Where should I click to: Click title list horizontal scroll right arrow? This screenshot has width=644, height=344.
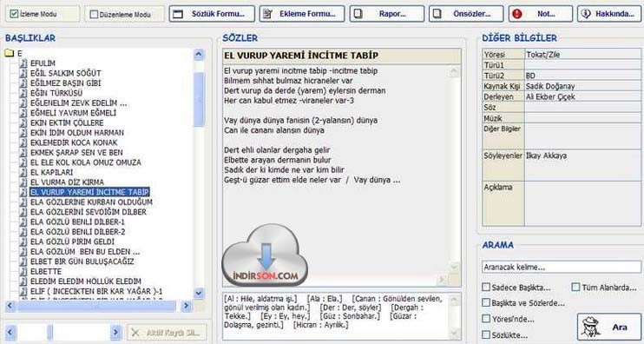click(187, 306)
